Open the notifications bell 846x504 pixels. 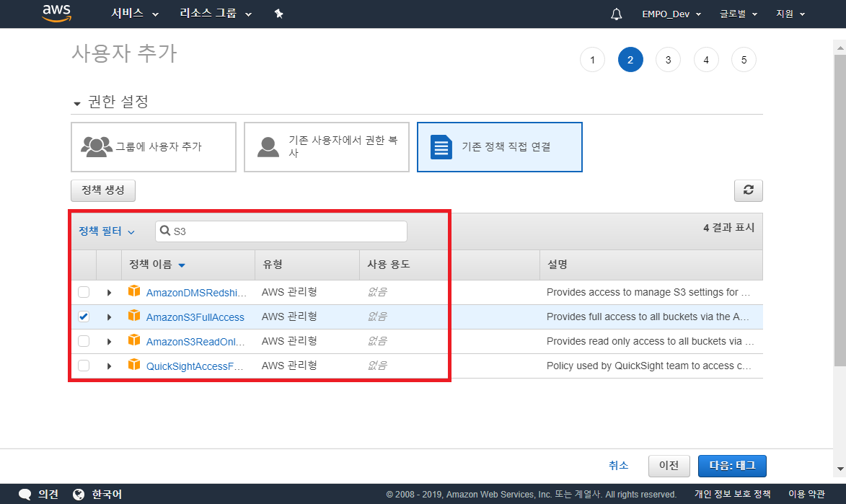coord(616,14)
